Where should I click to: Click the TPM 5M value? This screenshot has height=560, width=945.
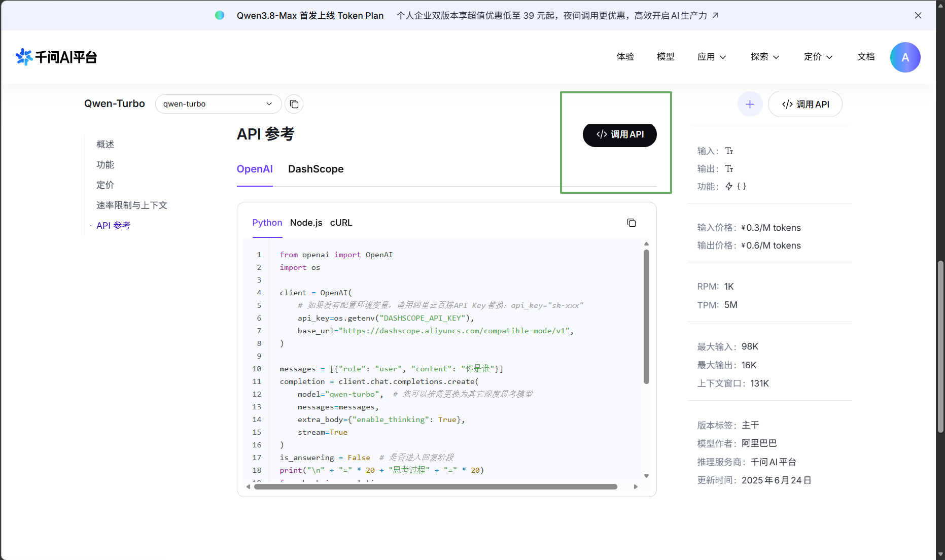(x=731, y=305)
